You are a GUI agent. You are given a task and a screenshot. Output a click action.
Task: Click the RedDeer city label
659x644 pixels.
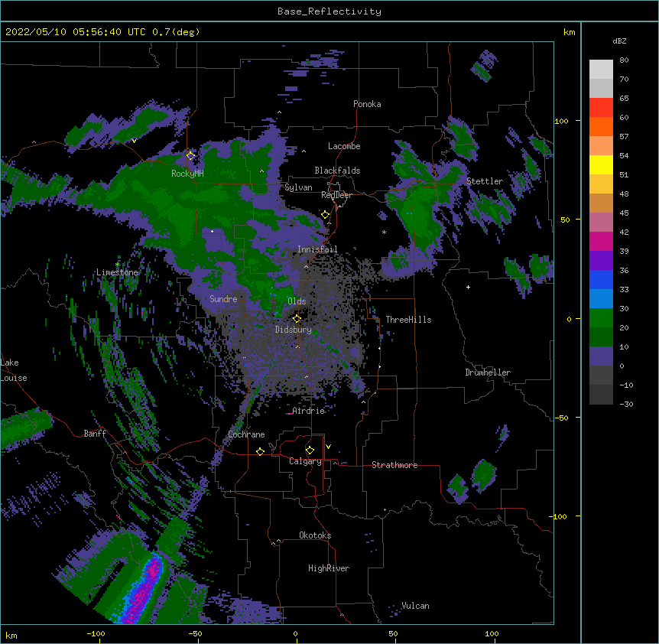336,195
